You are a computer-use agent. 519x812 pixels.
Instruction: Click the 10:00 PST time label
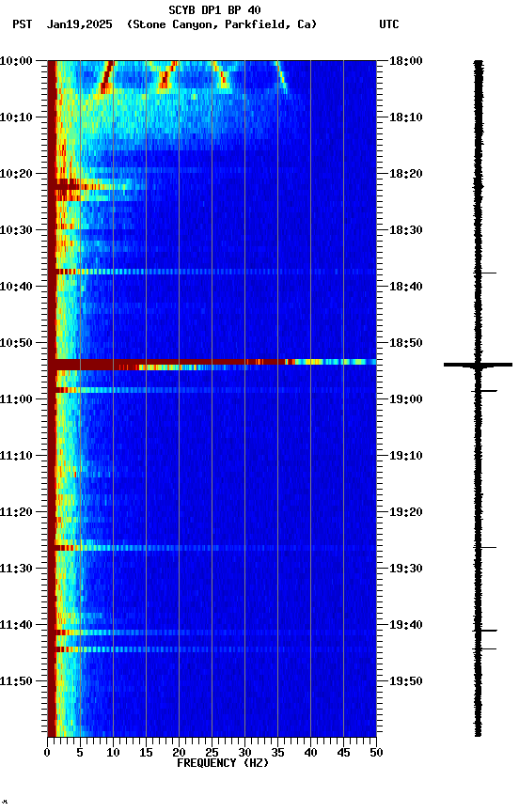[x=16, y=61]
